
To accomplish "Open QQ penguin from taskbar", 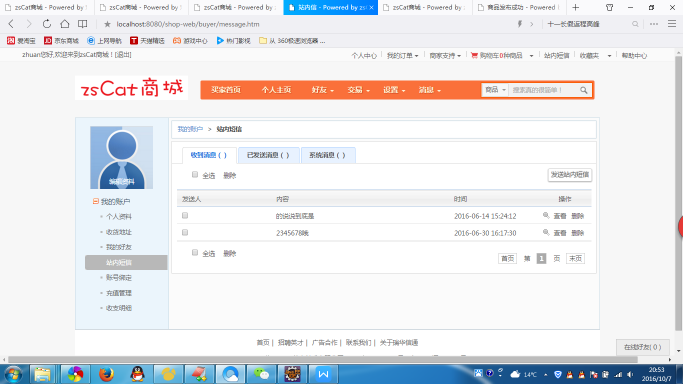I will (137, 374).
